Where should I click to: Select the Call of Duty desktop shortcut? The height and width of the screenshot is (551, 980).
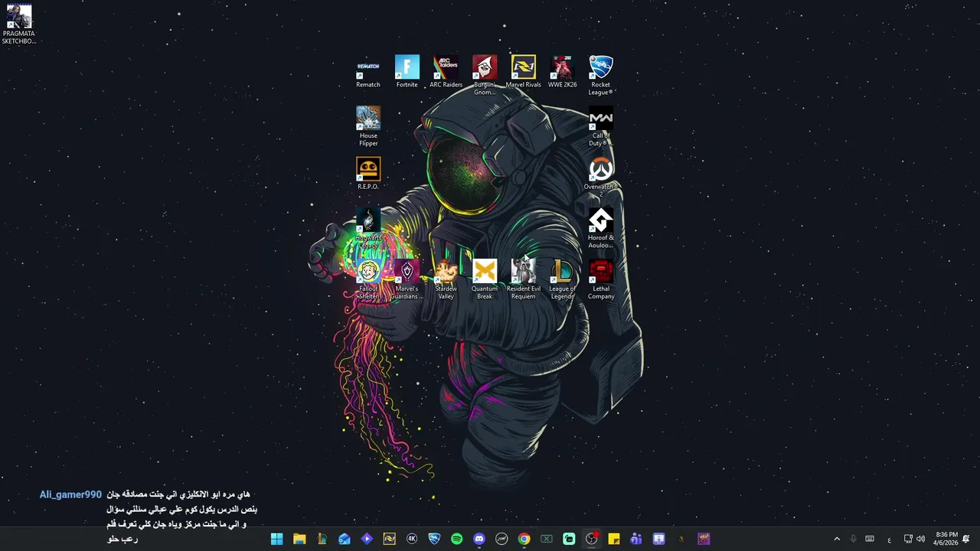tap(601, 126)
